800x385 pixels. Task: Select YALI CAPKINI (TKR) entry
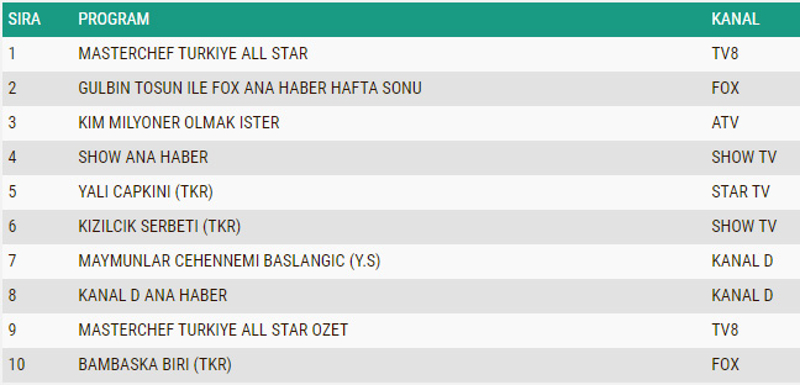(145, 192)
